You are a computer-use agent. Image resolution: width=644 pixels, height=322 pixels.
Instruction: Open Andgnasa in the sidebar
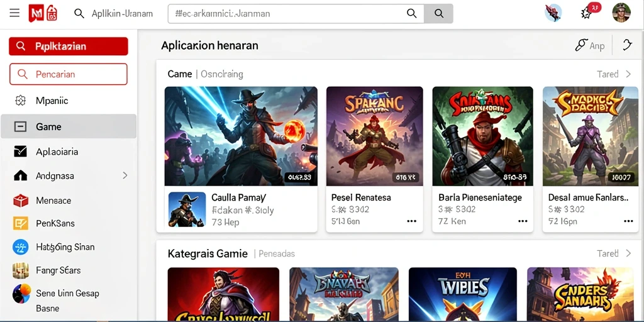[x=55, y=176]
